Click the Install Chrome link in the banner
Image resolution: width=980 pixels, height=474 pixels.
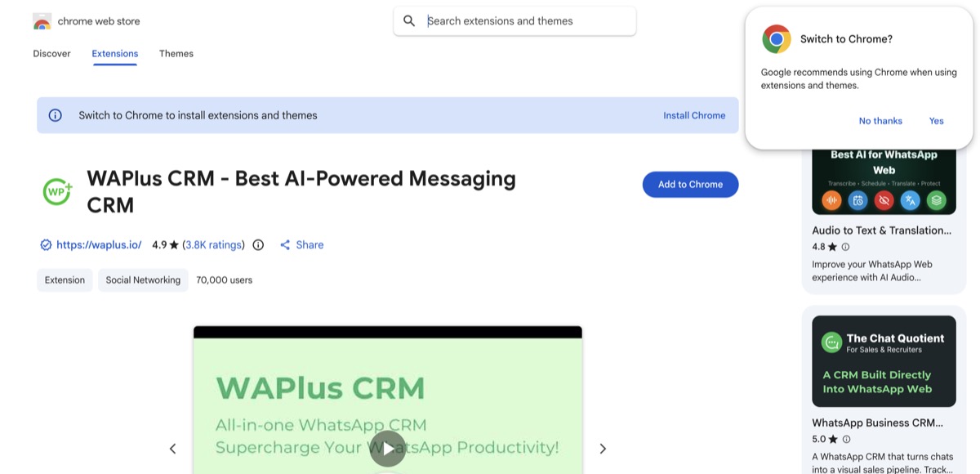(694, 115)
